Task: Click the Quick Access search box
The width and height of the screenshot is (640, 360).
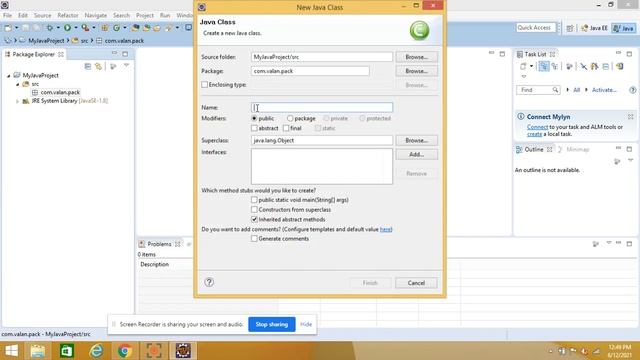Action: coord(536,28)
